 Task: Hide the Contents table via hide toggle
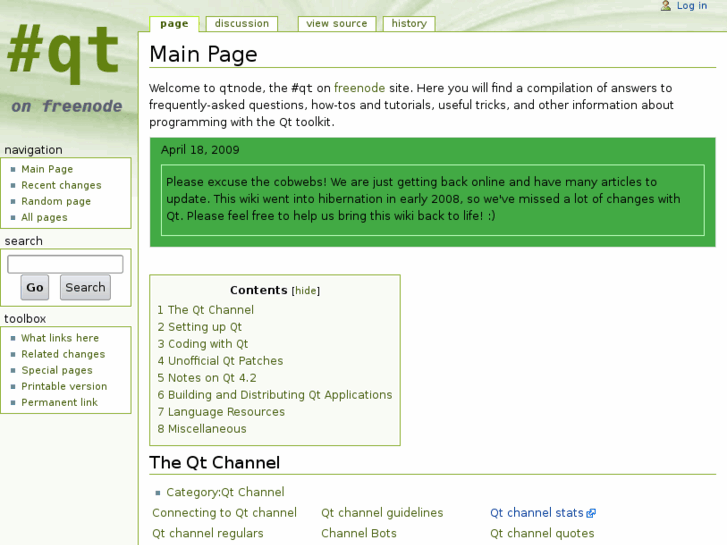coord(306,291)
